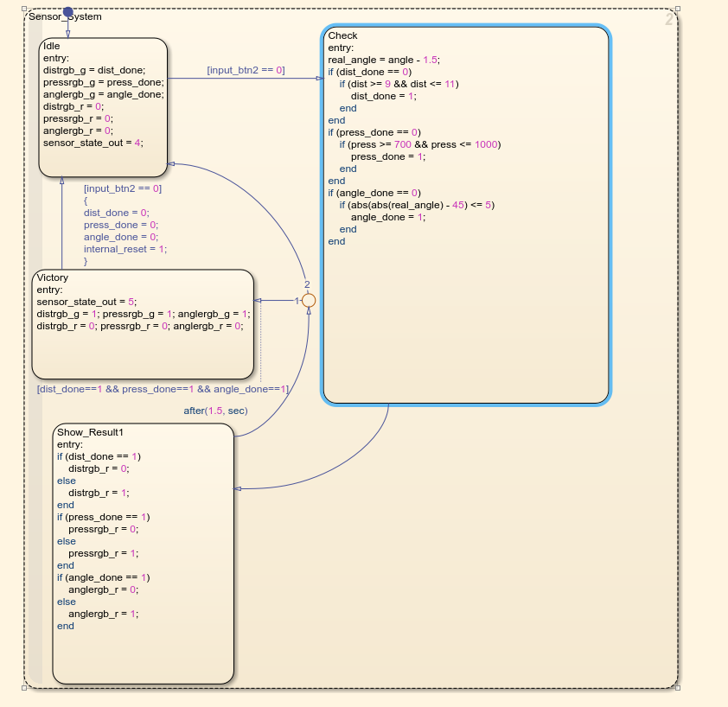Select the Check state title

(342, 35)
